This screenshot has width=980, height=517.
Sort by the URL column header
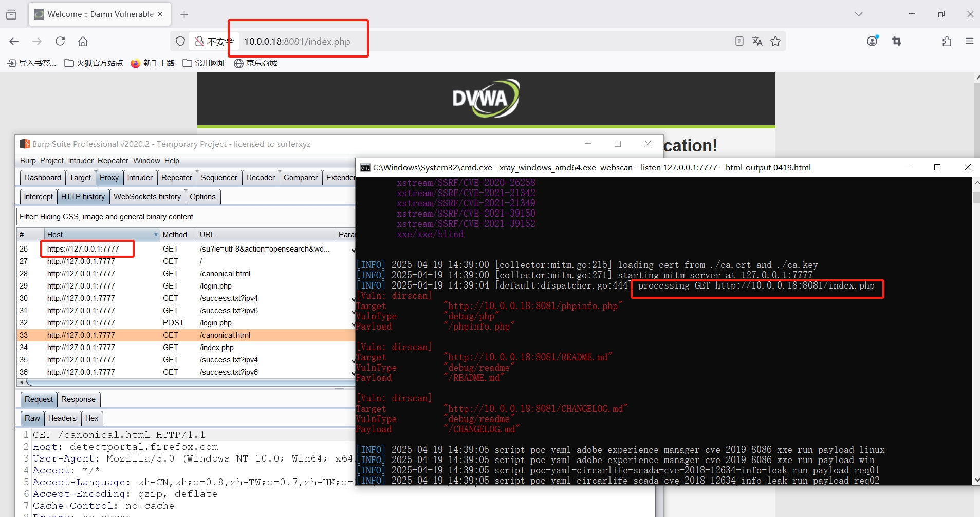coord(266,235)
